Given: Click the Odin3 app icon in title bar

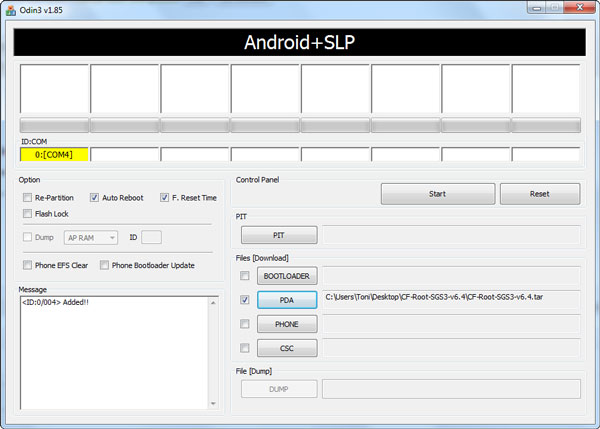Looking at the screenshot, I should pos(9,9).
